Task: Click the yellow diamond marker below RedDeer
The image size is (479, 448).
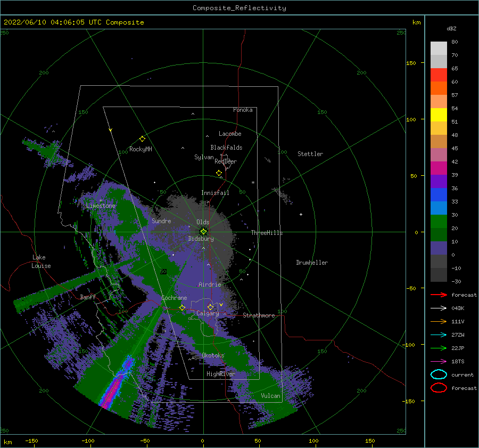Action: tap(219, 173)
